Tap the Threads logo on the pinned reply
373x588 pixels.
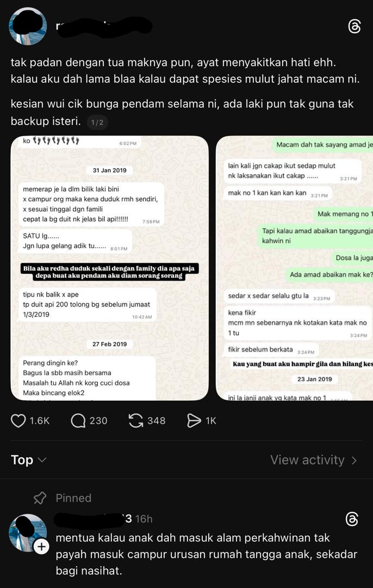352,519
